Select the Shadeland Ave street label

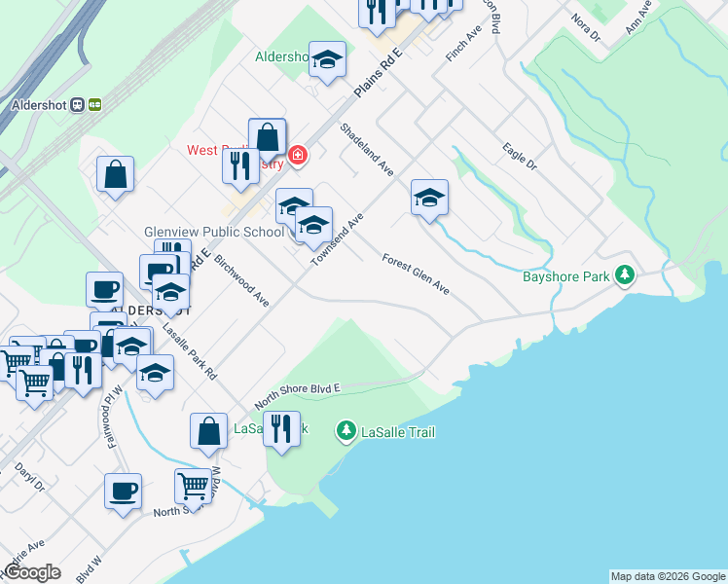(367, 150)
